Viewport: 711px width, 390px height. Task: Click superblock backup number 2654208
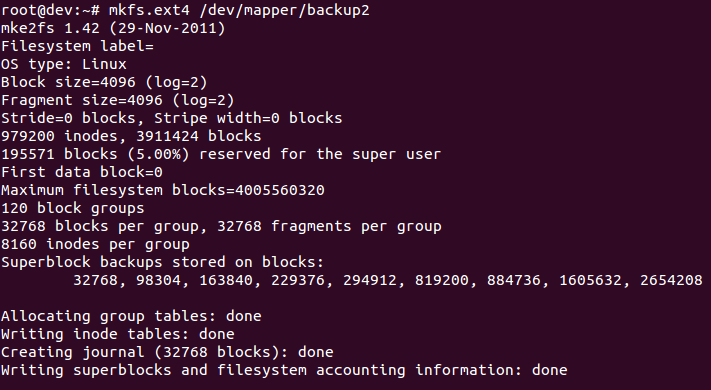click(x=671, y=280)
